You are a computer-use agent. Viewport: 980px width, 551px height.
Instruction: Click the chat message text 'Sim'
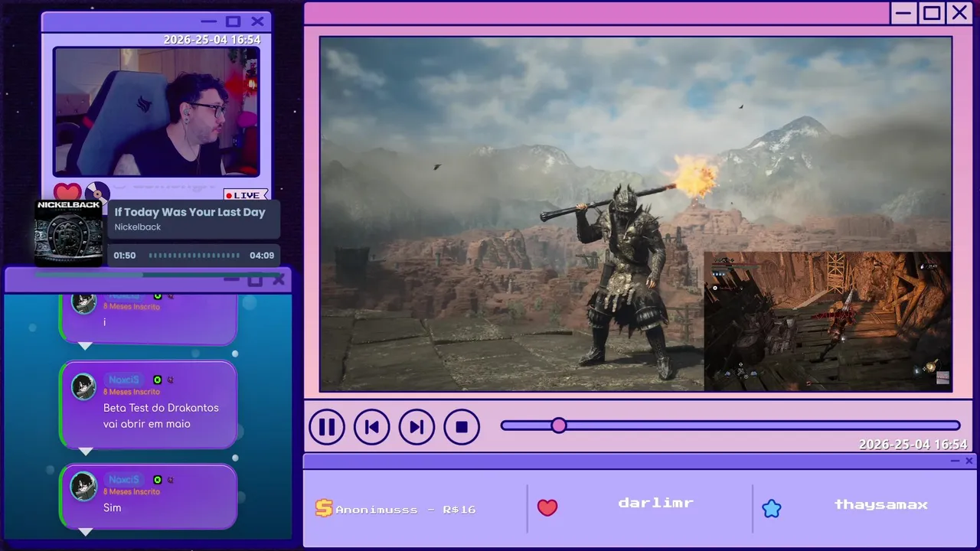pos(113,507)
